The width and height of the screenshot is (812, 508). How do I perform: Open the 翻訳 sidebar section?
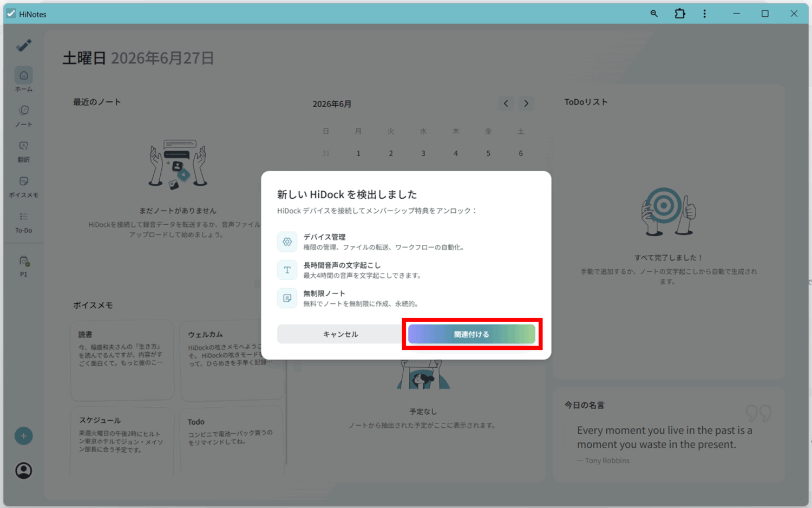pos(23,151)
